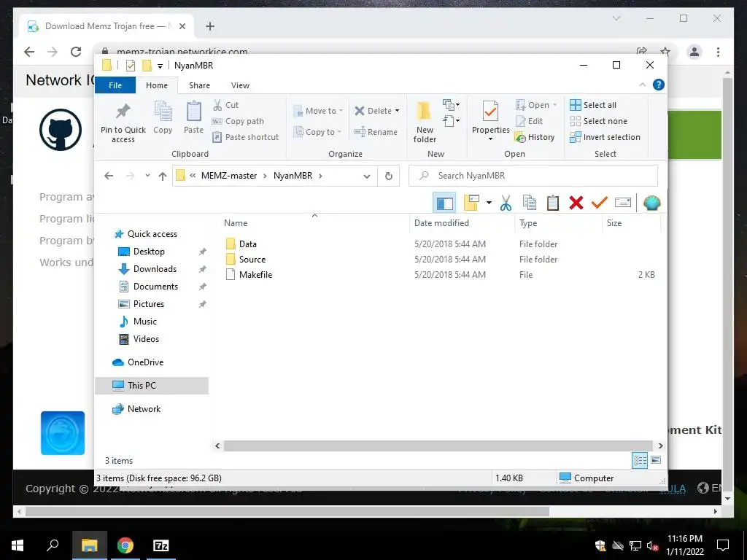
Task: Click Invert selection in ribbon
Action: click(605, 137)
